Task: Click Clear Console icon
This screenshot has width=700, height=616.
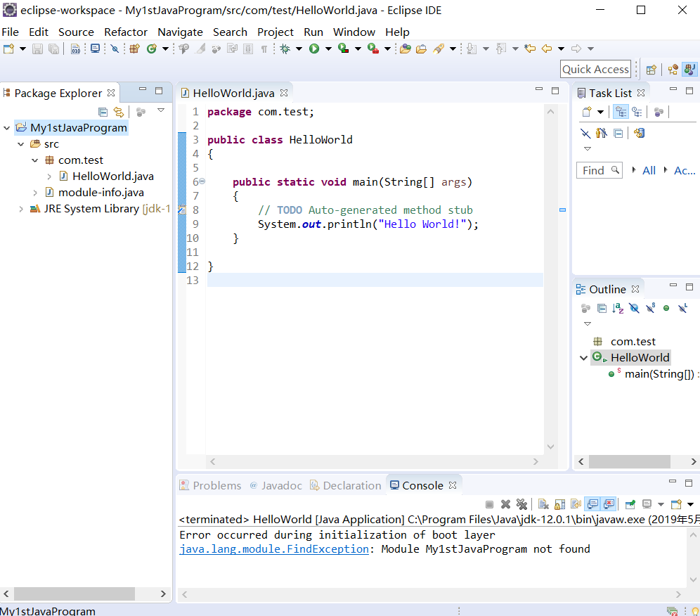Action: (543, 504)
